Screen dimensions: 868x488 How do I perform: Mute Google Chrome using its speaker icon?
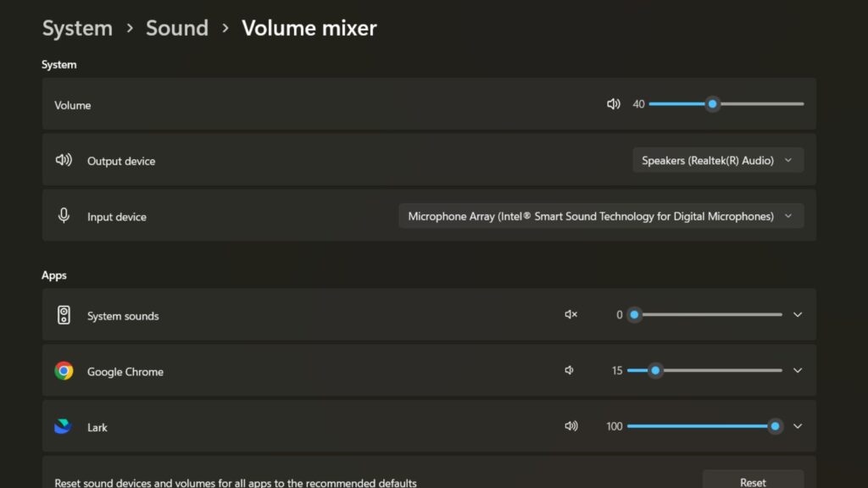point(569,370)
